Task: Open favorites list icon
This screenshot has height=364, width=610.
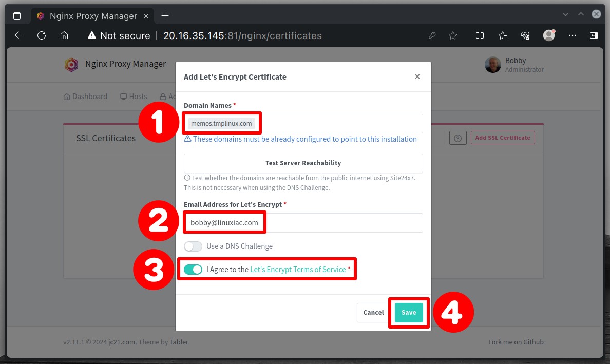Action: coord(503,35)
